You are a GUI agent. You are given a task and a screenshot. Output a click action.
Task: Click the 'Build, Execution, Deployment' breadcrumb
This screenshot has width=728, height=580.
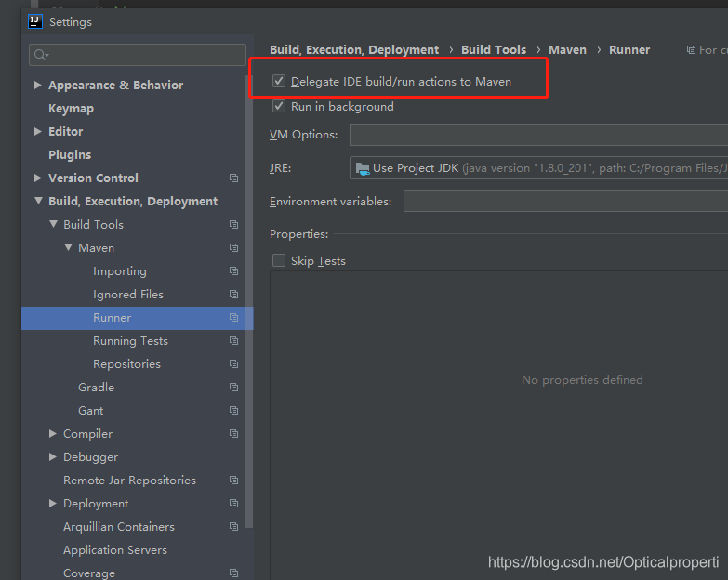[354, 49]
